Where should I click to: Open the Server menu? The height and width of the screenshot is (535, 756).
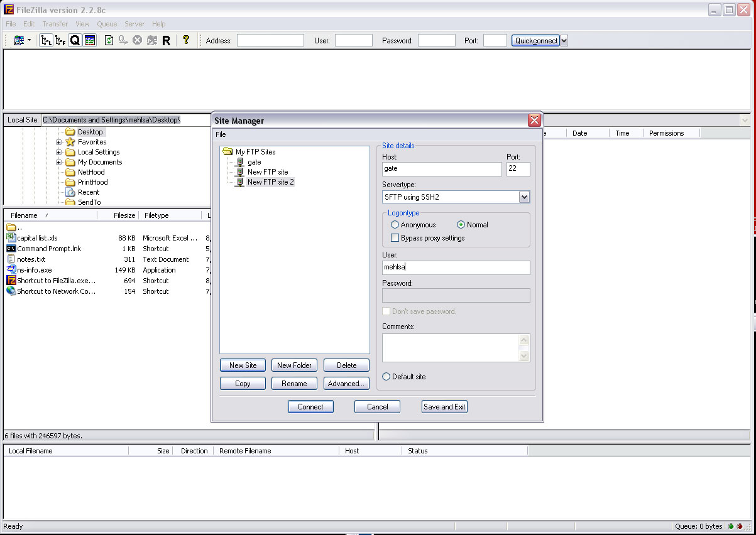point(134,24)
